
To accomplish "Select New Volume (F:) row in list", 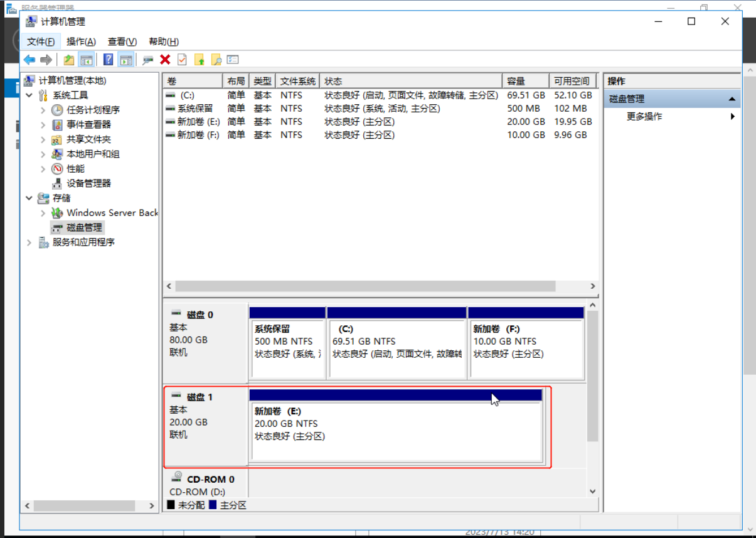I will coord(198,135).
